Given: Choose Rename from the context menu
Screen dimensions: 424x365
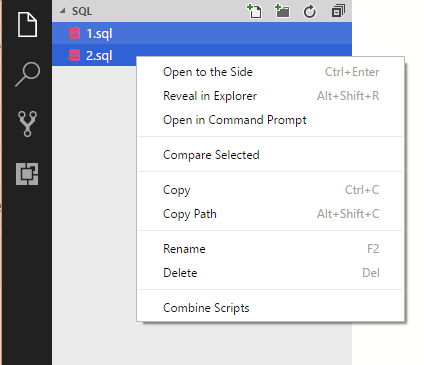Looking at the screenshot, I should 271,249.
